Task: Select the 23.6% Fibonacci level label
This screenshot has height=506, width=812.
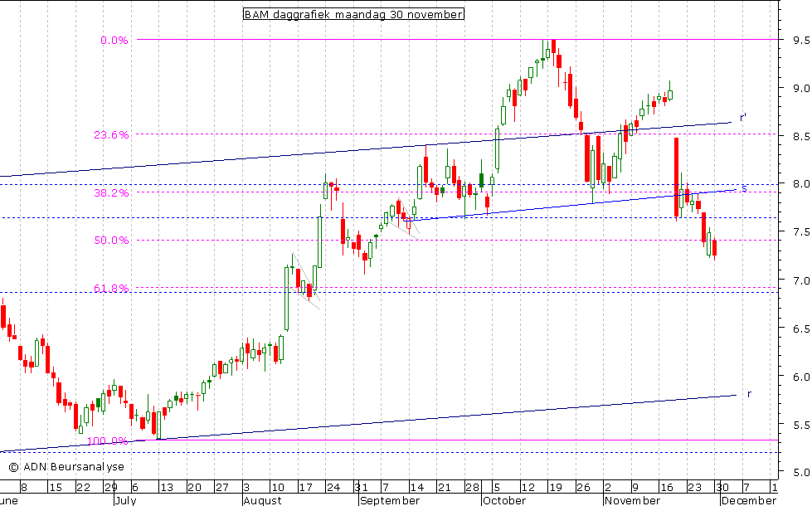Action: click(x=111, y=134)
